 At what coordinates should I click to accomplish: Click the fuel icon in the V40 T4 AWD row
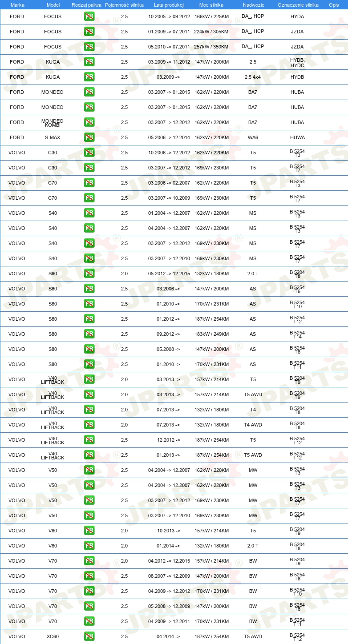89,425
